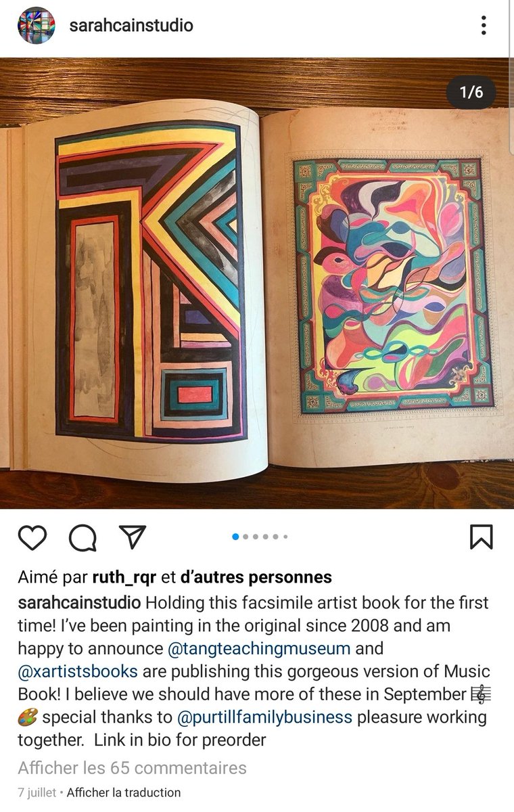Tap the left page geometric painting
Image resolution: width=514 pixels, height=812 pixels.
point(149,283)
